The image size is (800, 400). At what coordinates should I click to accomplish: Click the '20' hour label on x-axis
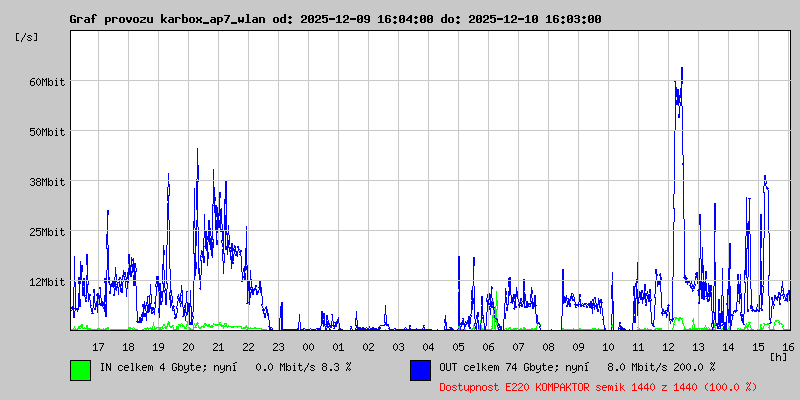(x=188, y=347)
